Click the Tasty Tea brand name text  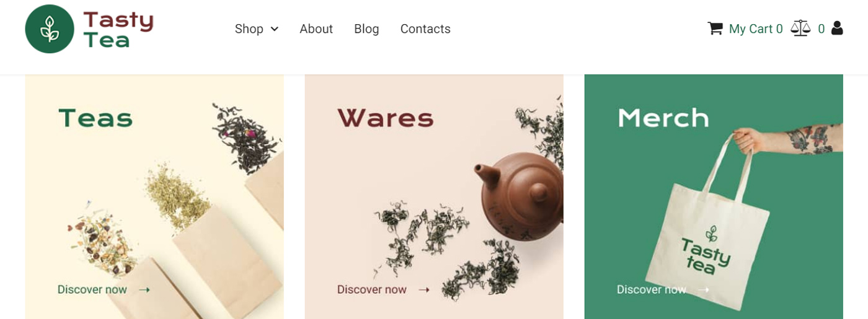118,29
